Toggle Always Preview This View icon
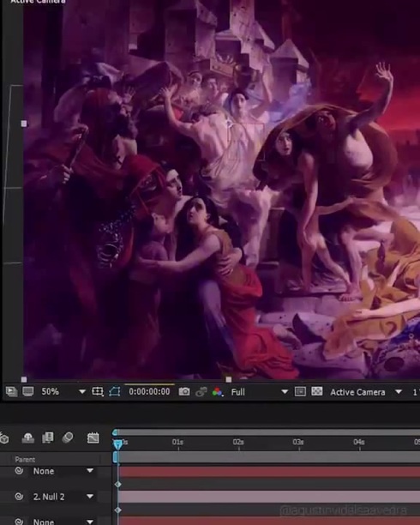 click(x=11, y=391)
